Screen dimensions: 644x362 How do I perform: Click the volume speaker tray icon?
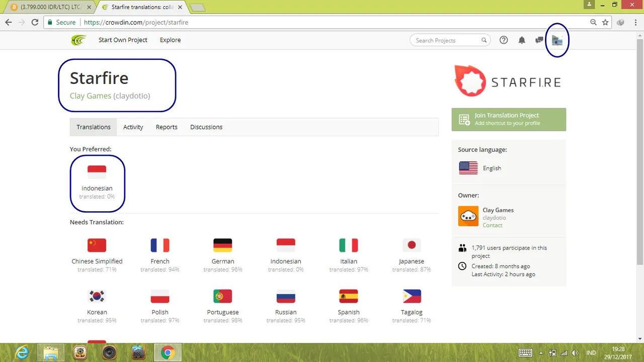coord(576,353)
